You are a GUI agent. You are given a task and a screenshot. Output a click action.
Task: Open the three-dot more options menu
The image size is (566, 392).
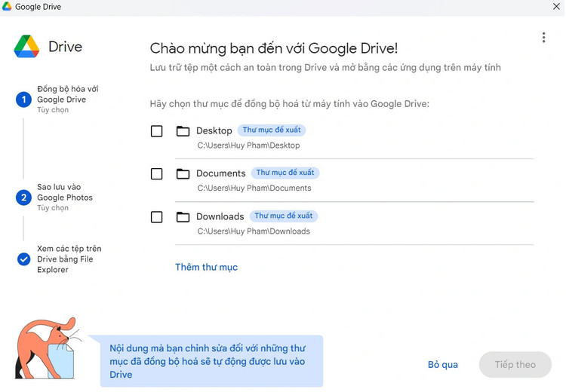click(x=543, y=38)
